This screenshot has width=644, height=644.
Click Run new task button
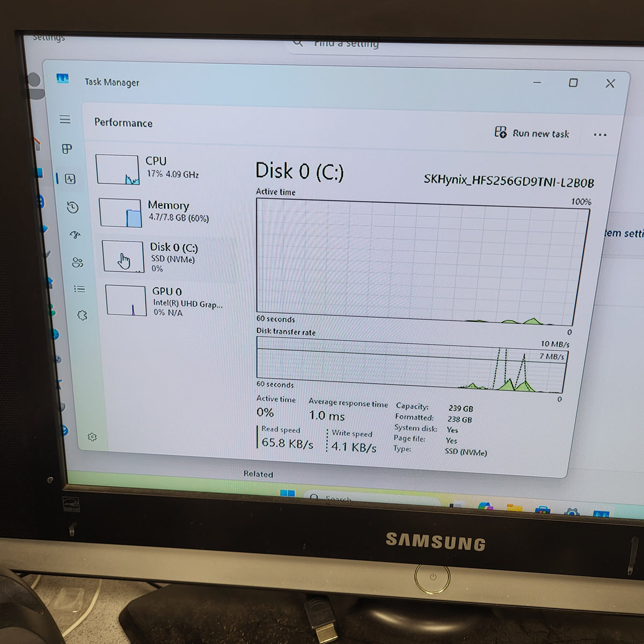click(532, 133)
